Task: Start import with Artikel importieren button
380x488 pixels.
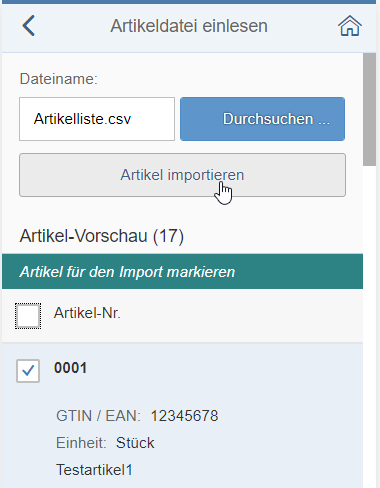Action: 182,175
